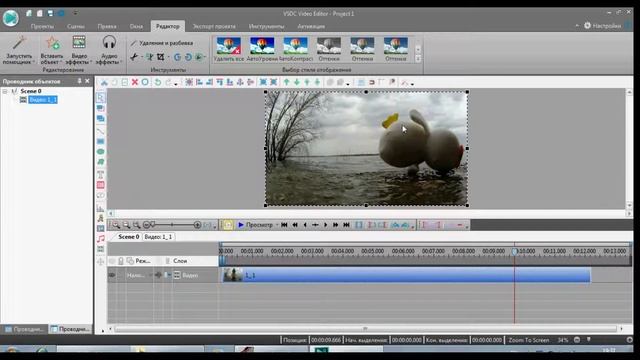Click the red X delete icon in editing toolbar
640x360 pixels.
(x=135, y=82)
